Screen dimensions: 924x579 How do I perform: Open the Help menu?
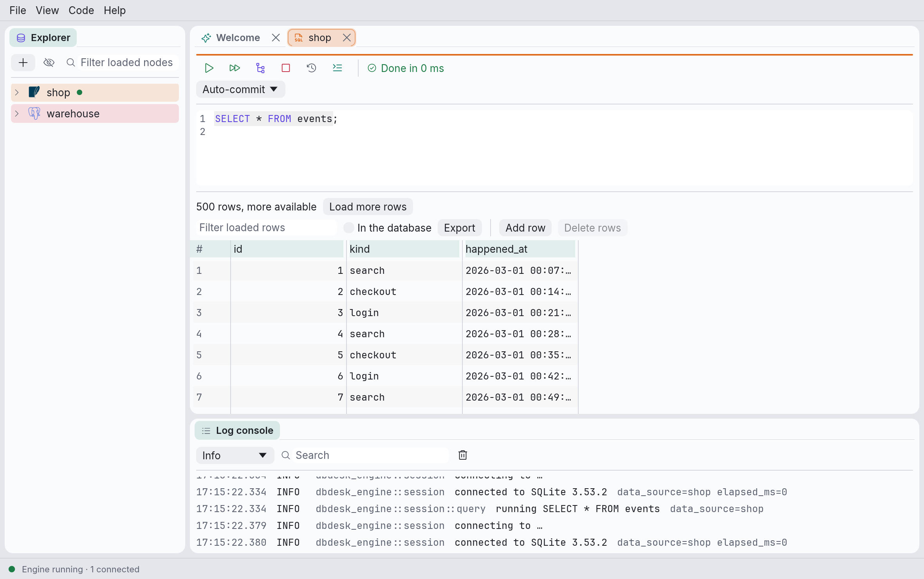(x=115, y=10)
